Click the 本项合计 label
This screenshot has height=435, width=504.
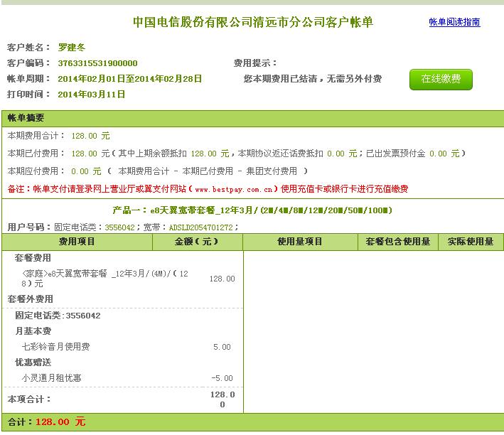tap(29, 399)
